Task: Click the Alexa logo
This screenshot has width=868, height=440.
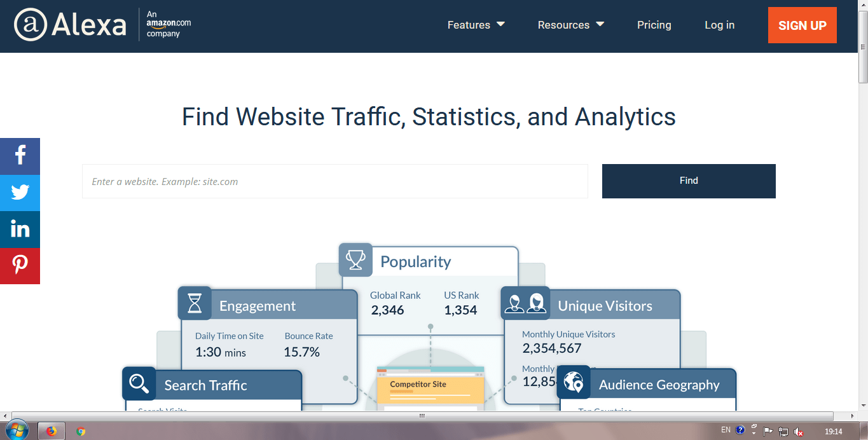Action: click(x=70, y=25)
